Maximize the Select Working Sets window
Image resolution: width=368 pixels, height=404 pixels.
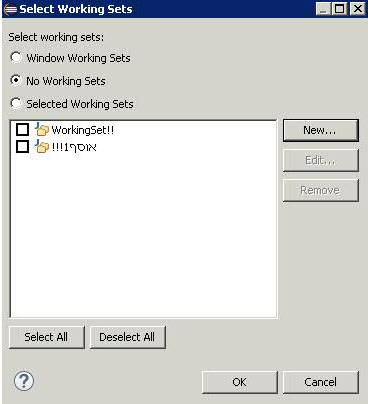pyautogui.click(x=340, y=9)
